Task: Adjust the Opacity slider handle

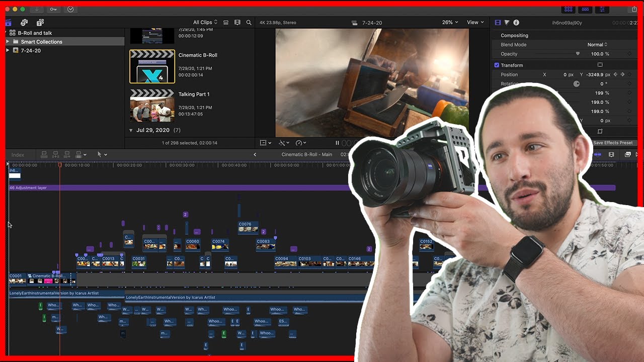Action: [578, 54]
